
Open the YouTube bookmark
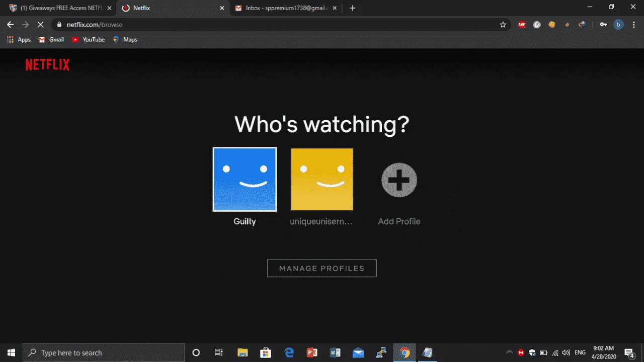[88, 39]
